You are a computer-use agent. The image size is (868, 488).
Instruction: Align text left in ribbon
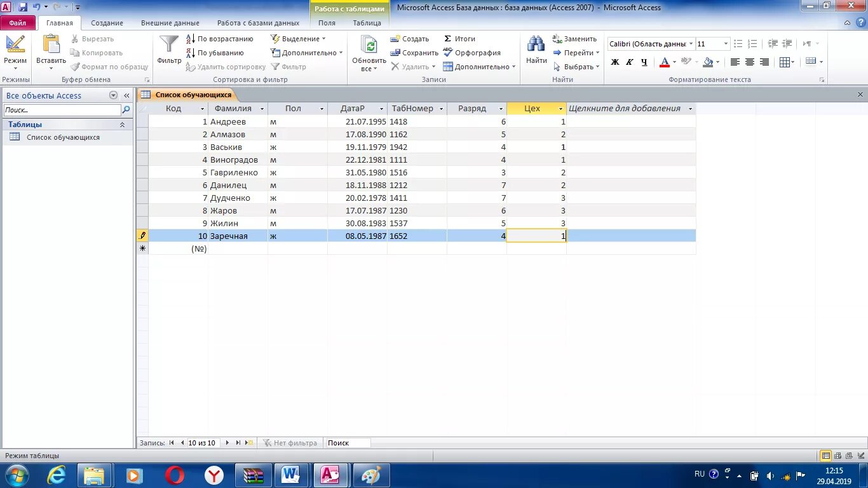click(x=735, y=62)
